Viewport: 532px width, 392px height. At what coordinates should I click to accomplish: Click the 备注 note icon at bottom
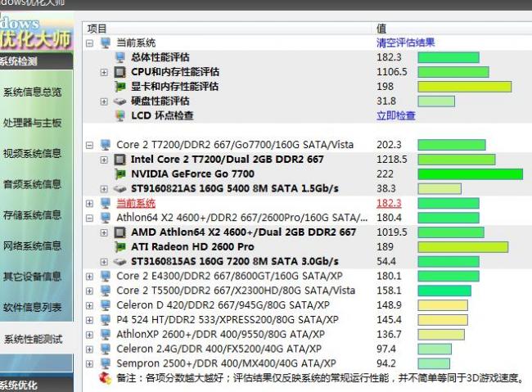pos(106,378)
